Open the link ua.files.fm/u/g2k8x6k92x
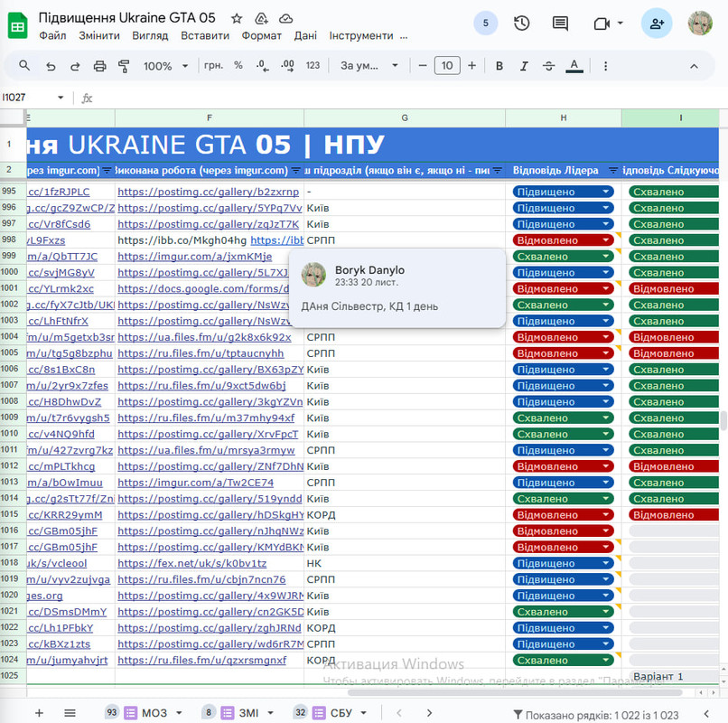Viewport: 728px width, 723px height. click(x=204, y=337)
